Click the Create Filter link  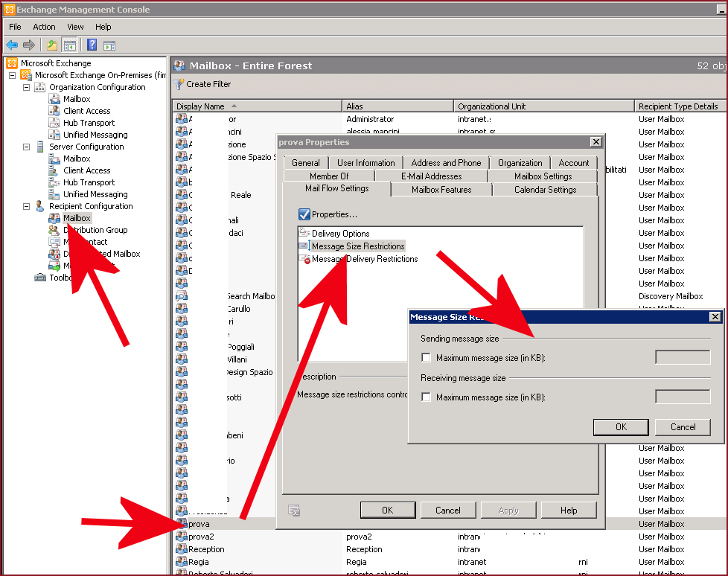(208, 85)
